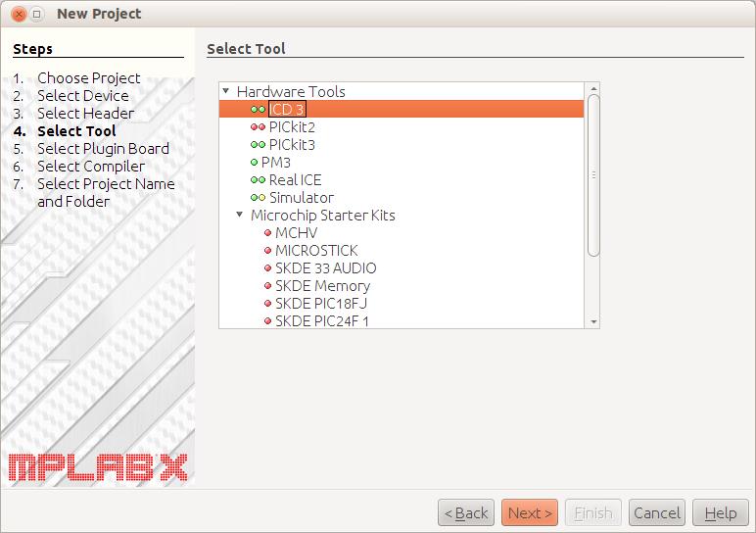756x533 pixels.
Task: Click the green-yellow dots beside Simulator
Action: click(258, 198)
